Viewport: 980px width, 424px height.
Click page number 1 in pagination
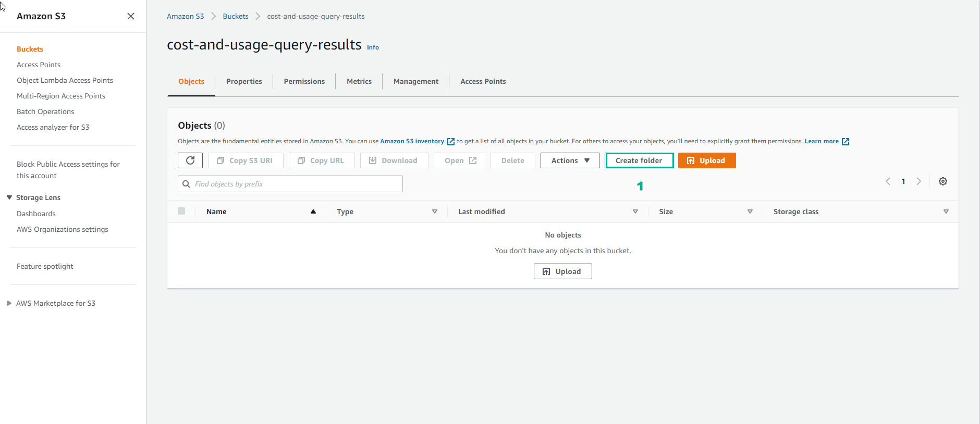click(903, 181)
